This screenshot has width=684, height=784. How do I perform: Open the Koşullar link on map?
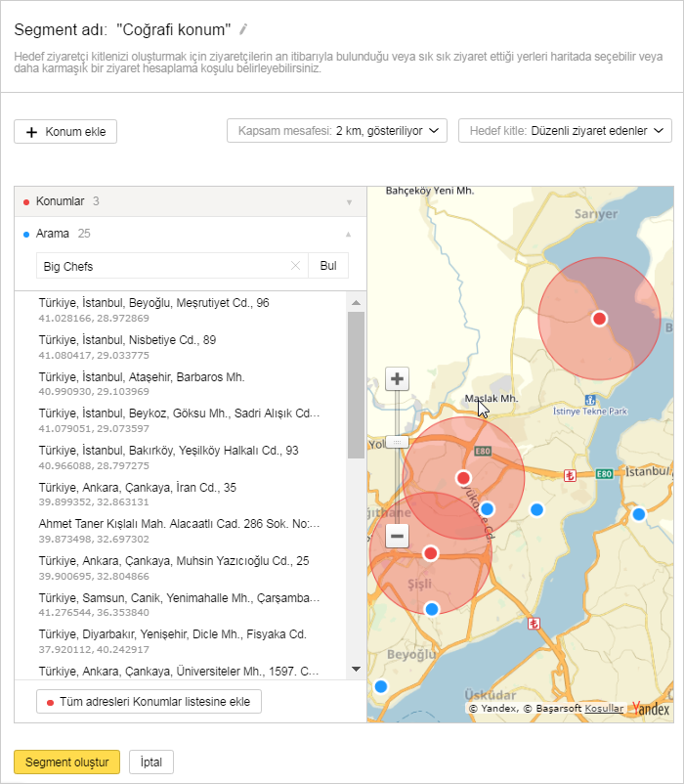click(604, 709)
